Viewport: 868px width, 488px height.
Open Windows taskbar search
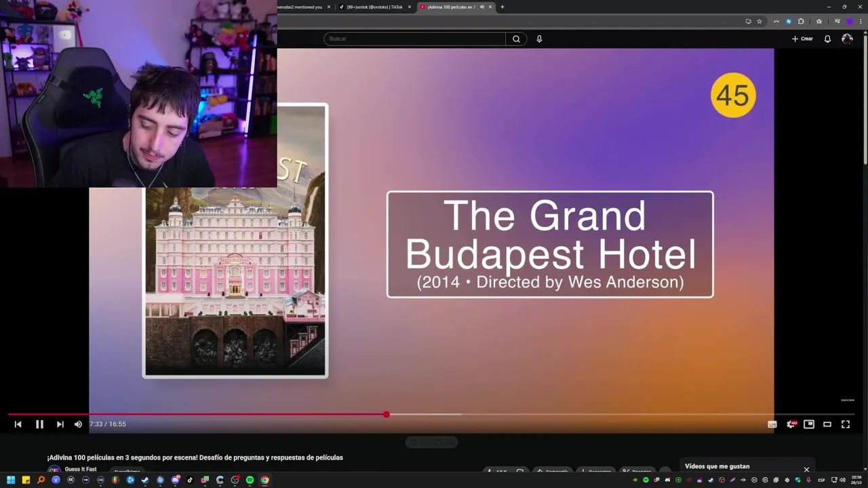[x=41, y=480]
